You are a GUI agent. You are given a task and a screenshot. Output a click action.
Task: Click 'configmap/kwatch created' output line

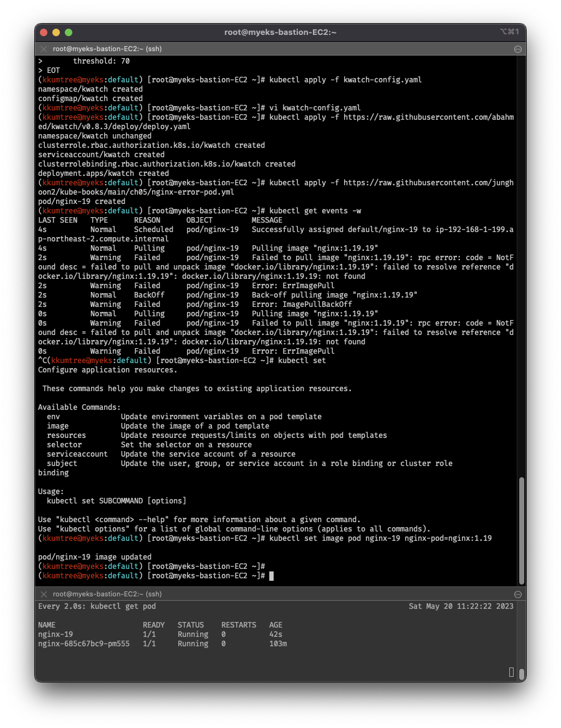click(x=90, y=99)
